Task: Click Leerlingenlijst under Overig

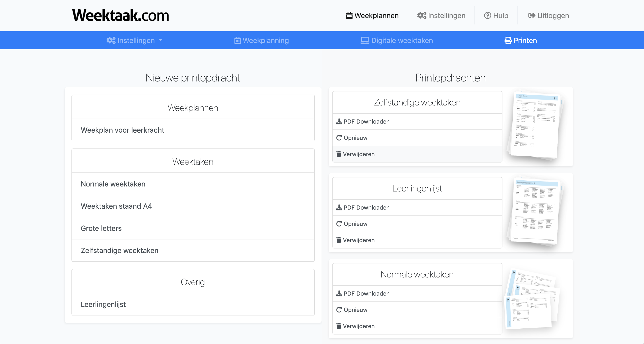Action: pos(103,304)
